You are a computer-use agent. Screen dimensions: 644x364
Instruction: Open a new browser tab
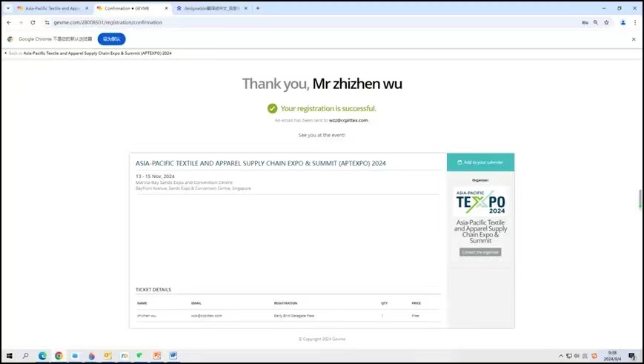pyautogui.click(x=258, y=8)
